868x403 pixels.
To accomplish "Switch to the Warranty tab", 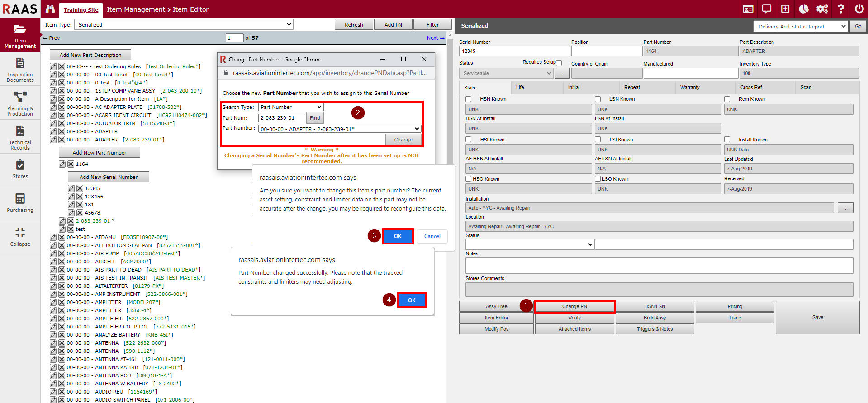I will click(690, 88).
